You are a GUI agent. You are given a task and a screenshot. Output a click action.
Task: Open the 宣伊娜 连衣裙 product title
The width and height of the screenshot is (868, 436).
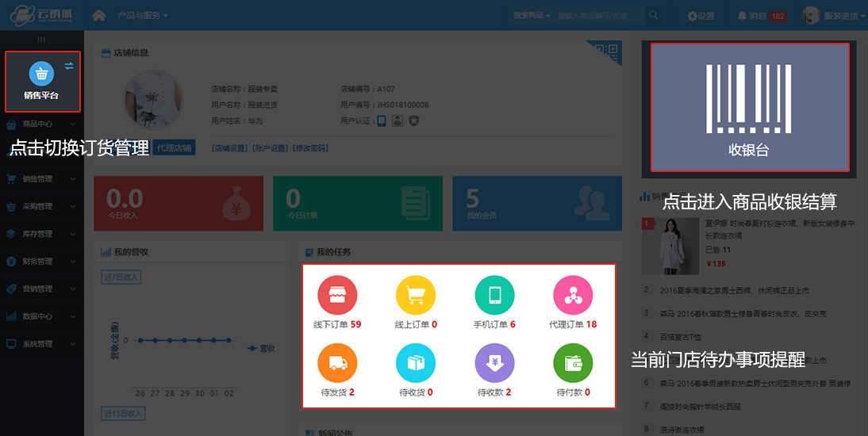780,229
